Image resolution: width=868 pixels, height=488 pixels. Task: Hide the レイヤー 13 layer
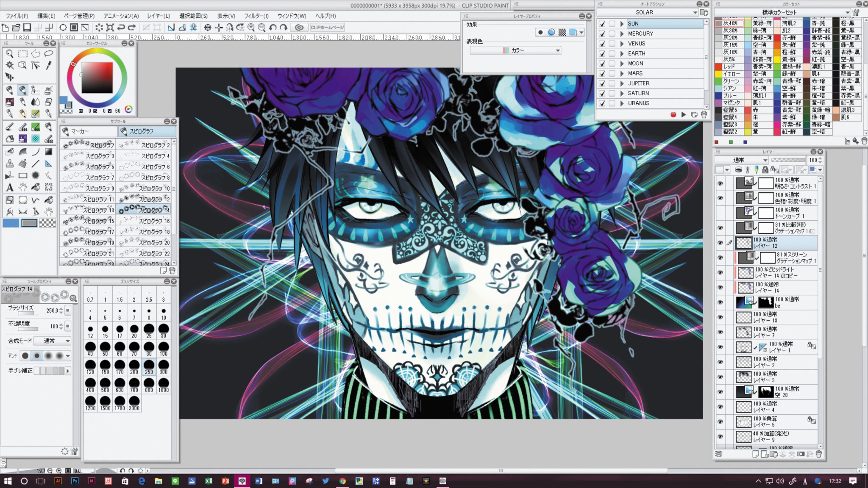click(x=720, y=317)
